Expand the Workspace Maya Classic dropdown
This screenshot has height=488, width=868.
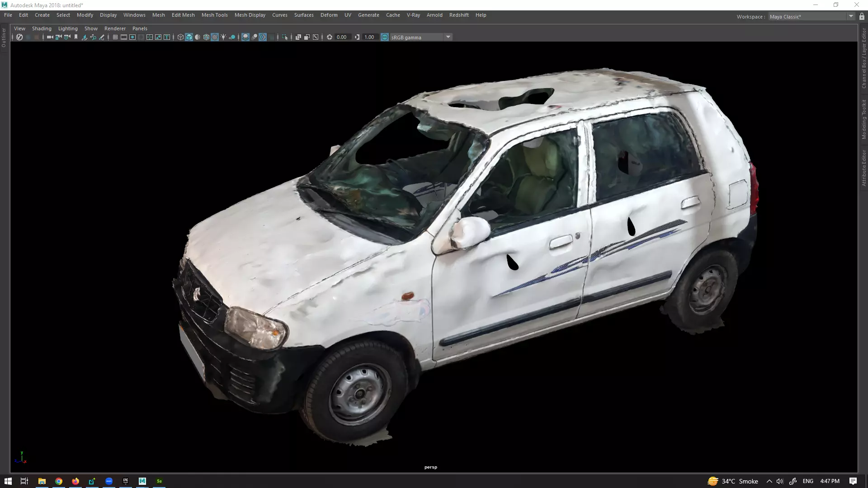click(x=851, y=16)
